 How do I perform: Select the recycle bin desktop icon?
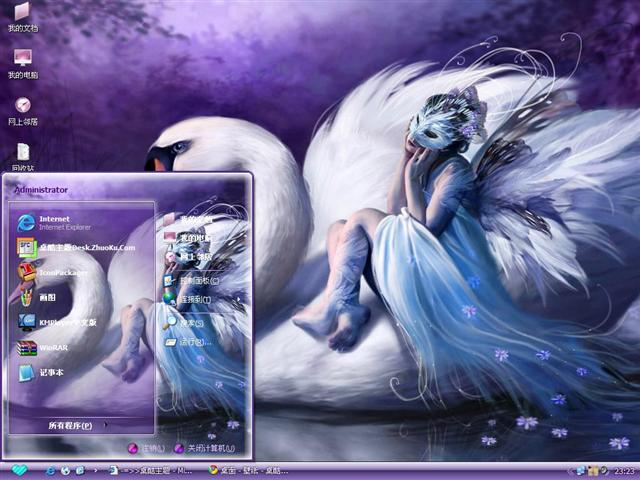click(23, 157)
